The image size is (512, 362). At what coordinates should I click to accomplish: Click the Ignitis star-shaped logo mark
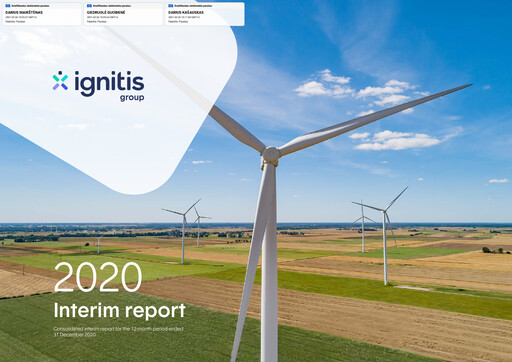coord(60,80)
